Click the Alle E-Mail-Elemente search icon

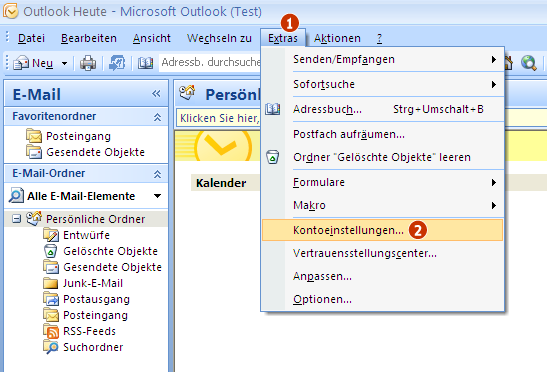(x=16, y=195)
